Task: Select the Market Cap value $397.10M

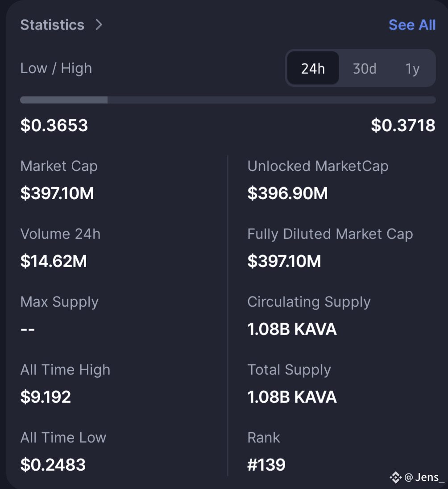Action: pos(57,193)
